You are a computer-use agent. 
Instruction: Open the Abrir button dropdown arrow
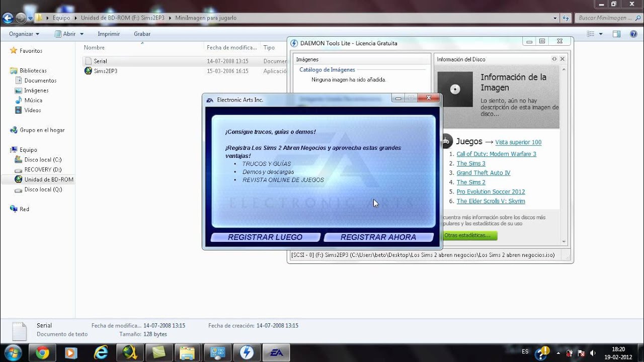(x=82, y=34)
